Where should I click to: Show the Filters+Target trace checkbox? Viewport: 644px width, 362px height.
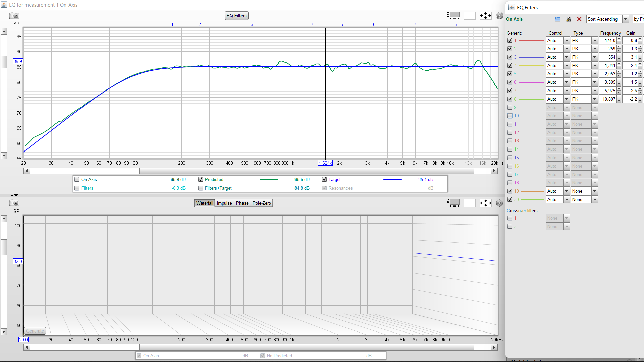click(201, 188)
